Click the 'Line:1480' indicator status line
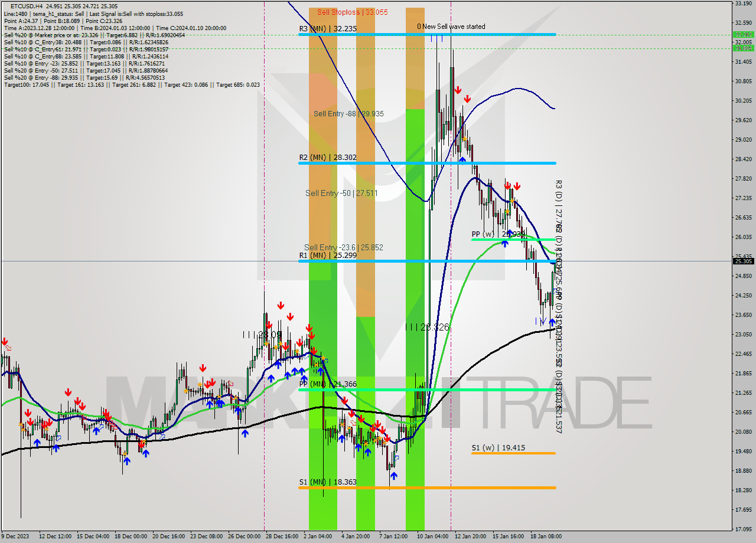The image size is (756, 543). [x=93, y=14]
